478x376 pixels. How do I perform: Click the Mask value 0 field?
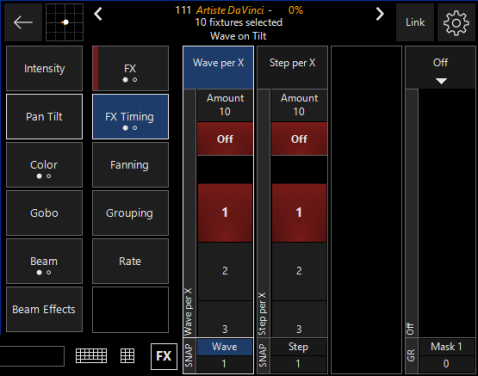(446, 364)
